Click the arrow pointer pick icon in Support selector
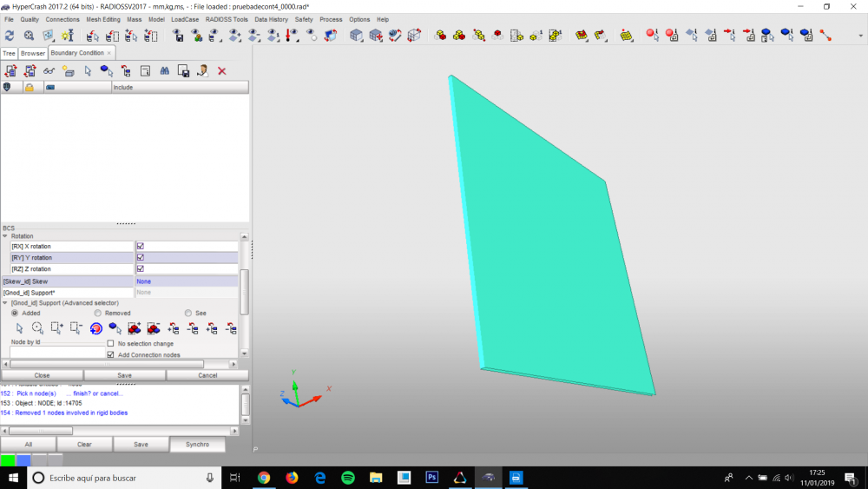The image size is (868, 489). 19,328
